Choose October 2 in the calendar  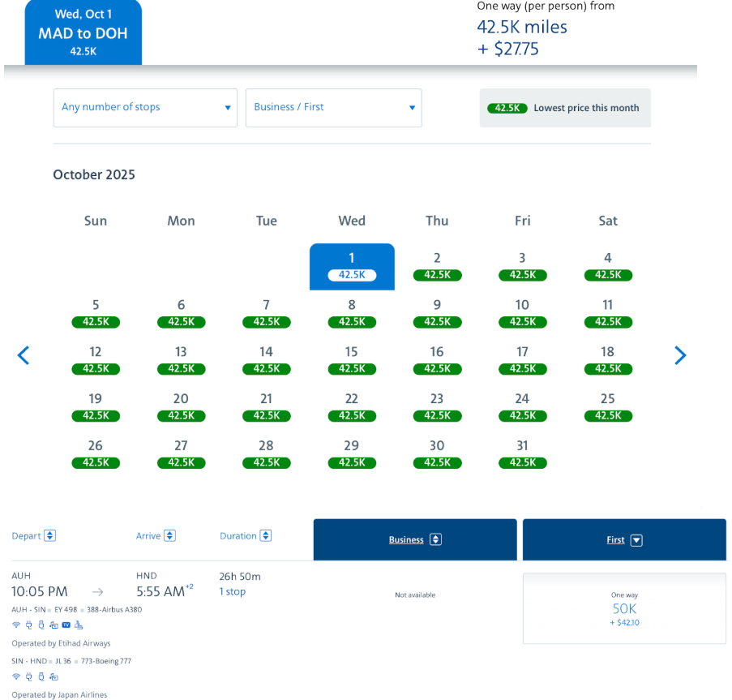pyautogui.click(x=438, y=267)
